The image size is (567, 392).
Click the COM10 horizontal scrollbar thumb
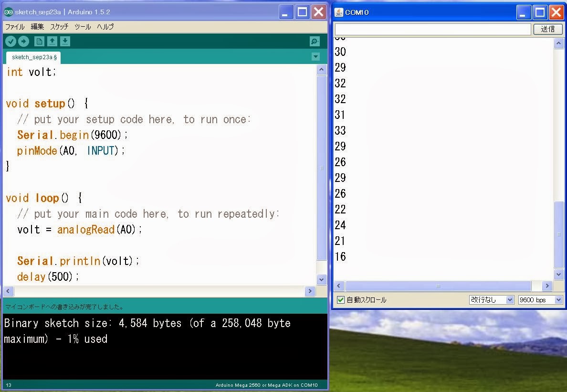point(438,286)
